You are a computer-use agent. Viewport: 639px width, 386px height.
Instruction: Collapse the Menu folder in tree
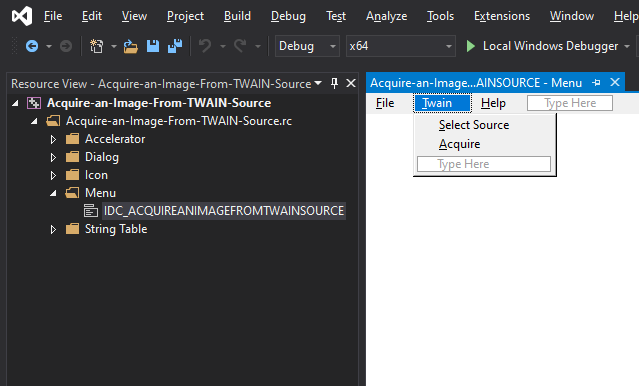tap(53, 193)
